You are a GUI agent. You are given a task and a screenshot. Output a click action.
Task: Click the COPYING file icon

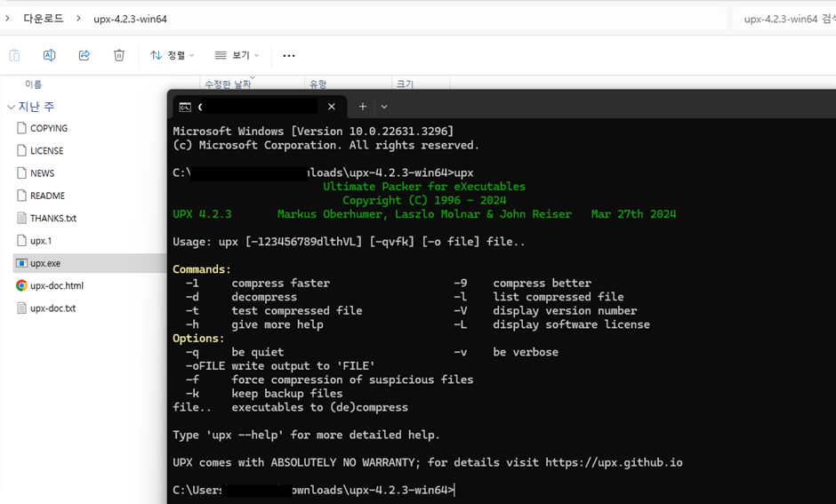(21, 128)
